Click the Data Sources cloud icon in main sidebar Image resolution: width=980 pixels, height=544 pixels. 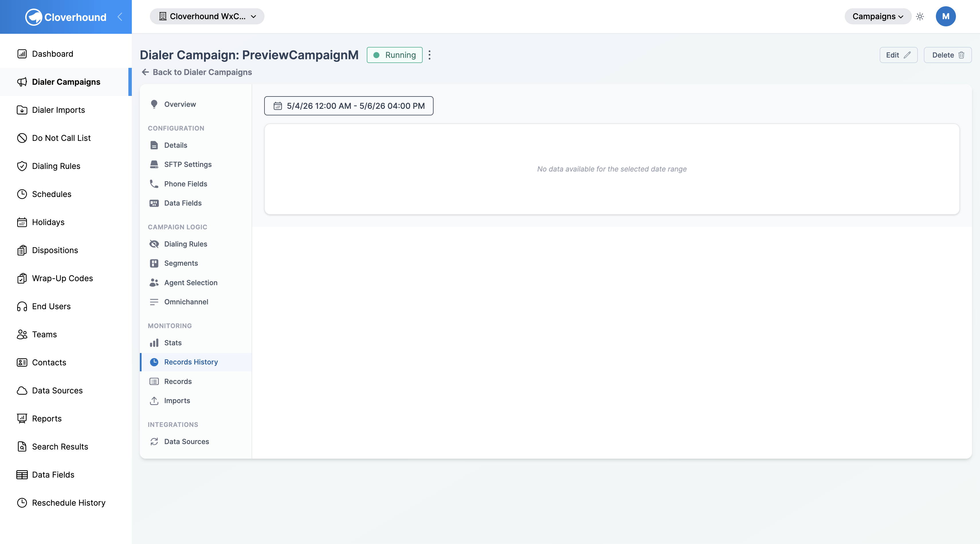22,391
